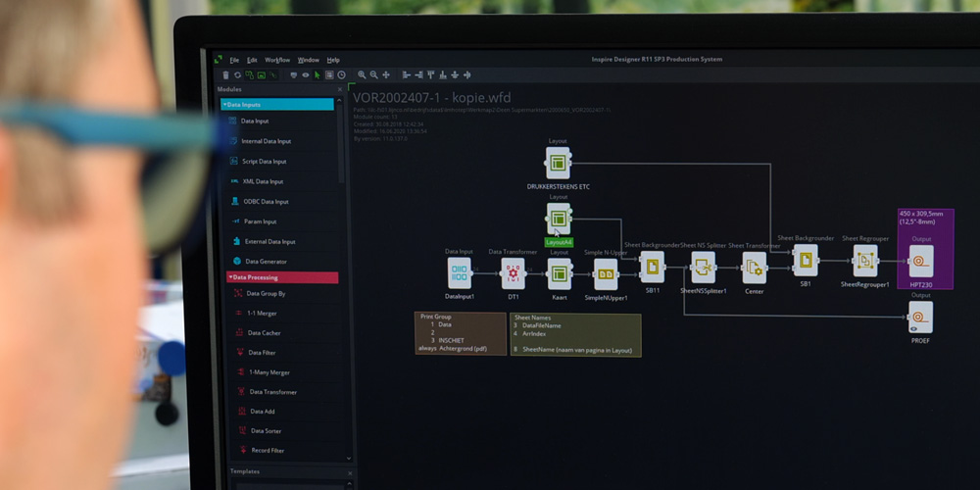
Task: Click the DRUKKERSTEKENS ETC layout node
Action: 558,164
